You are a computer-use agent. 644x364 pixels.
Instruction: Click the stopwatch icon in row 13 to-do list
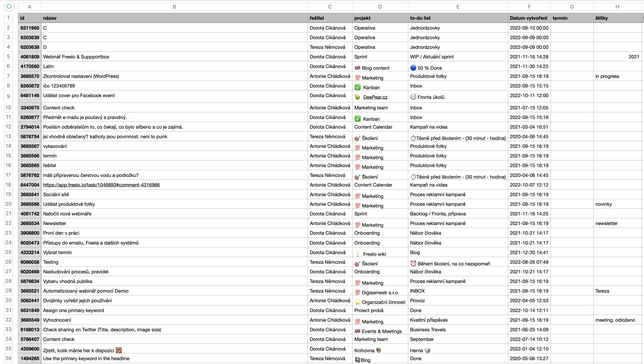click(x=413, y=138)
